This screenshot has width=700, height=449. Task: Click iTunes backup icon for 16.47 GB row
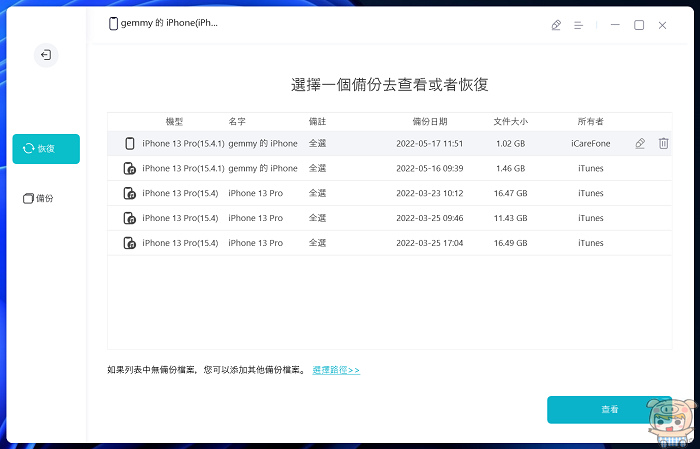click(129, 193)
